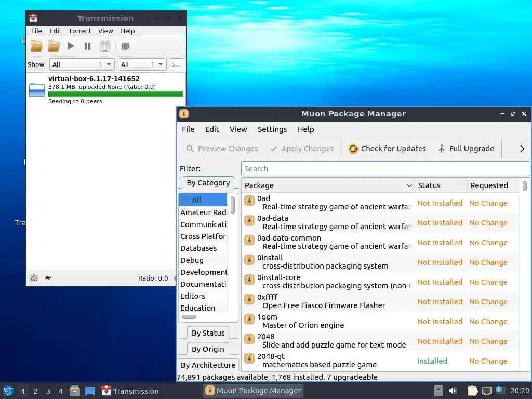The width and height of the screenshot is (532, 399).
Task: Click package icon for 0ad-data-common
Action: click(x=249, y=240)
